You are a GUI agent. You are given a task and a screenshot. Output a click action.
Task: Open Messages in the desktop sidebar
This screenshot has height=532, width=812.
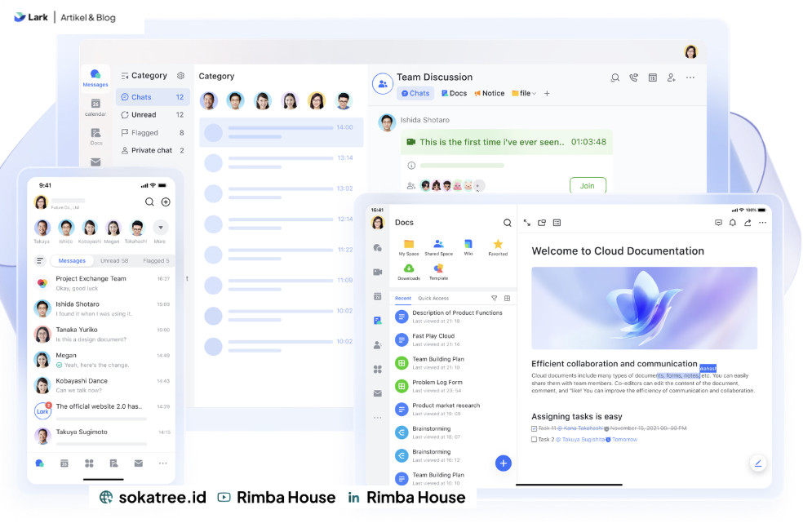tap(95, 78)
